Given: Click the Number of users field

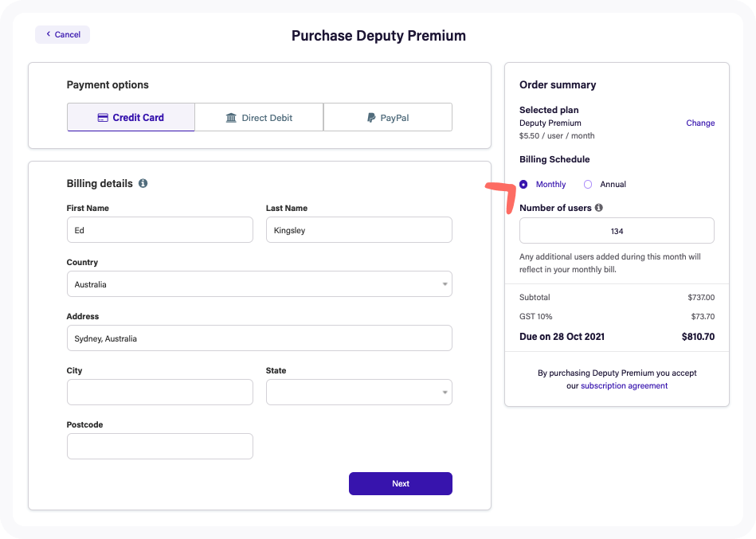Looking at the screenshot, I should [x=617, y=231].
